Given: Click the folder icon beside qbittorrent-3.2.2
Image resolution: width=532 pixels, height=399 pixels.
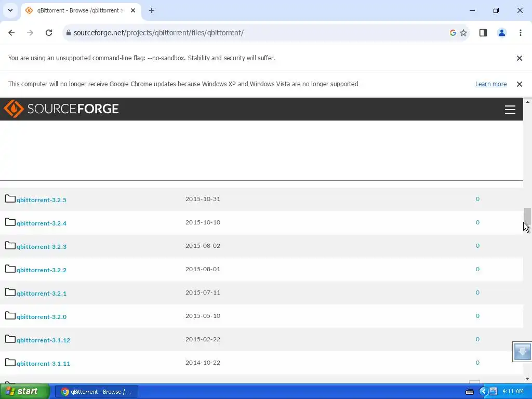Looking at the screenshot, I should pyautogui.click(x=10, y=269).
